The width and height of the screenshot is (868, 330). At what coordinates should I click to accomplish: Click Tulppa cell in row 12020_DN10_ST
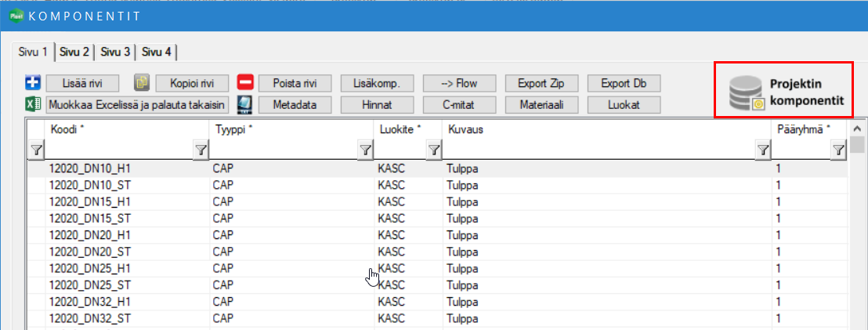(x=607, y=186)
